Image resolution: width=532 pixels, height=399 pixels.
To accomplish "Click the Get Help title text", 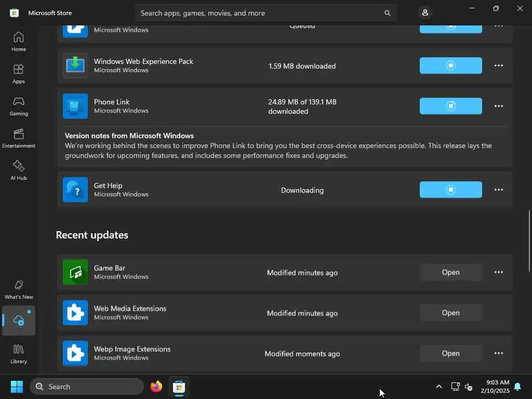I will click(108, 185).
